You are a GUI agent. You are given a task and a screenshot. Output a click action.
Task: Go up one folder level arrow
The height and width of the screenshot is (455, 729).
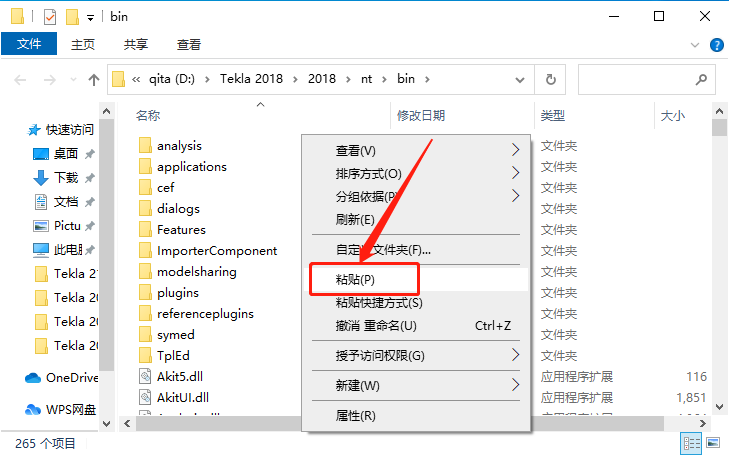click(93, 80)
